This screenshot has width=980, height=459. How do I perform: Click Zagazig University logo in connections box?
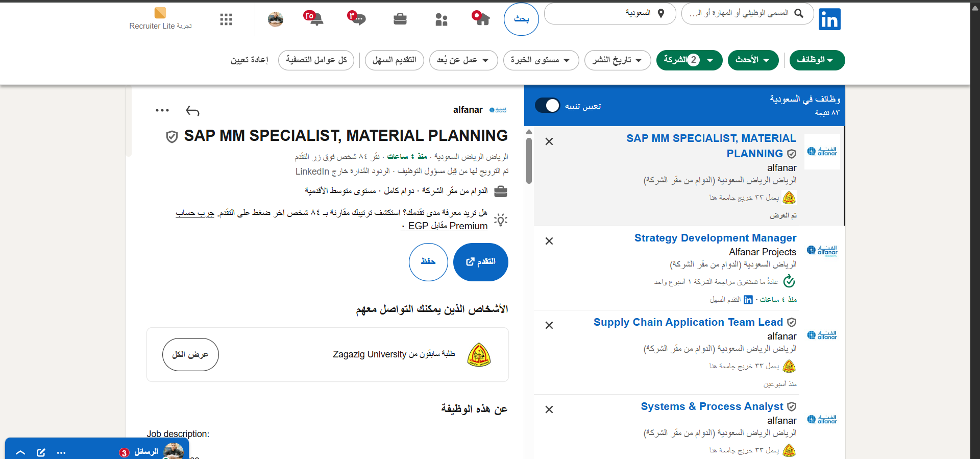coord(479,355)
